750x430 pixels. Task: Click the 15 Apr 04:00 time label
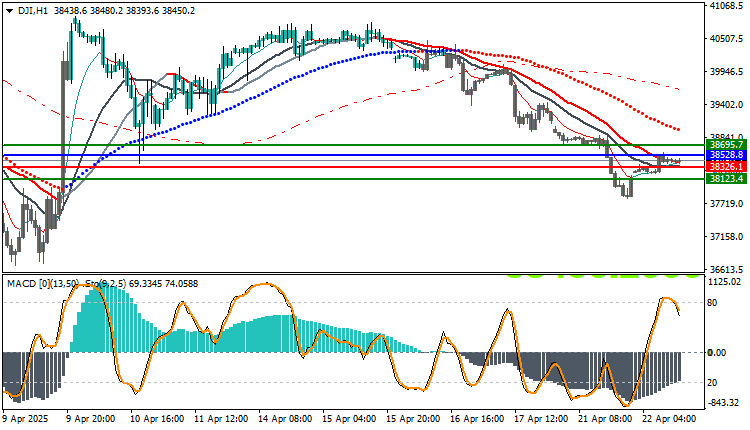tap(349, 419)
